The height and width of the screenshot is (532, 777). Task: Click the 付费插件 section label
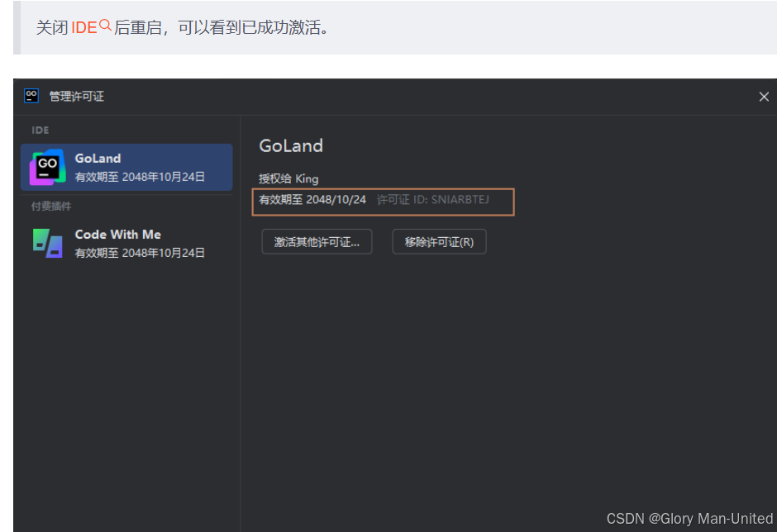[x=51, y=206]
